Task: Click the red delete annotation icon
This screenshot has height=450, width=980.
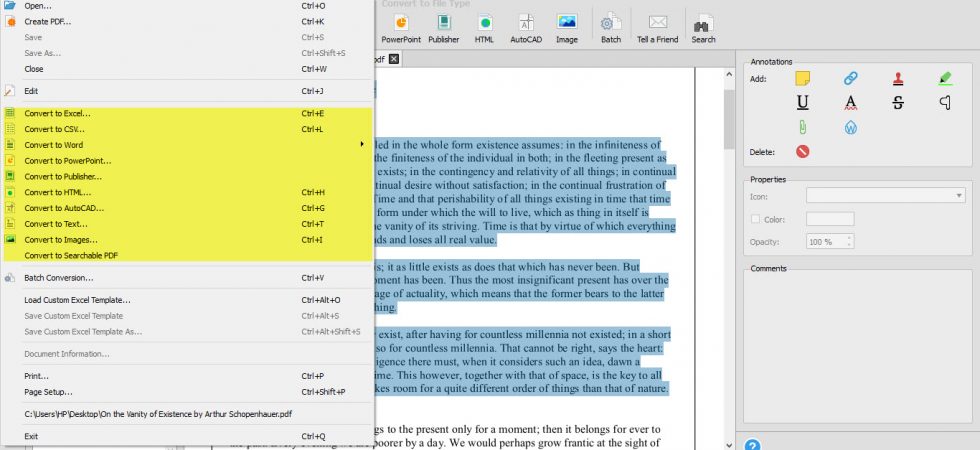Action: 802,151
